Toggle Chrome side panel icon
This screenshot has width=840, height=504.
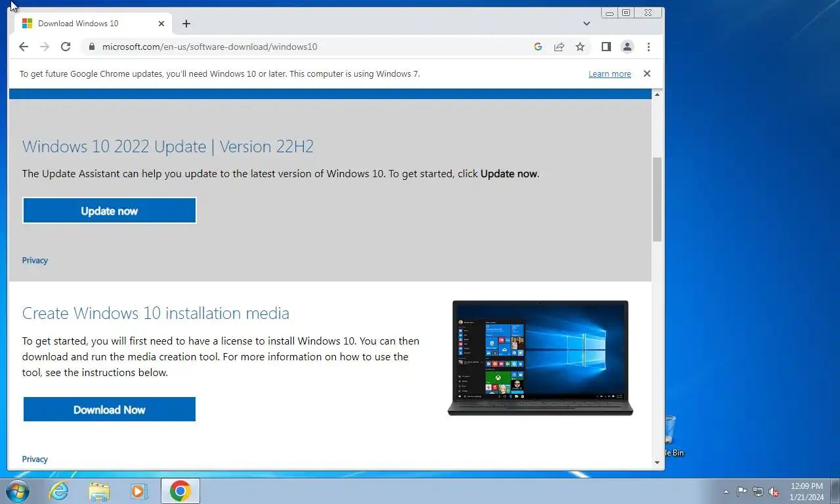(606, 47)
